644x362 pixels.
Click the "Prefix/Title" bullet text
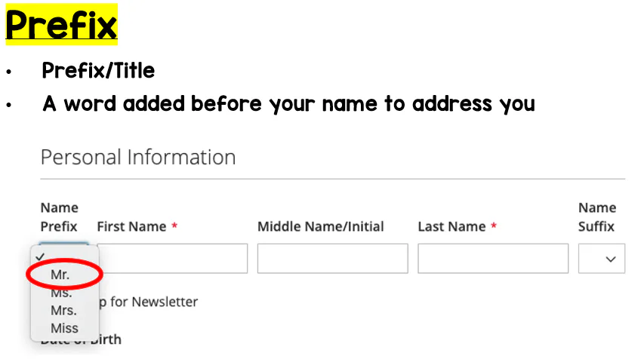point(98,71)
